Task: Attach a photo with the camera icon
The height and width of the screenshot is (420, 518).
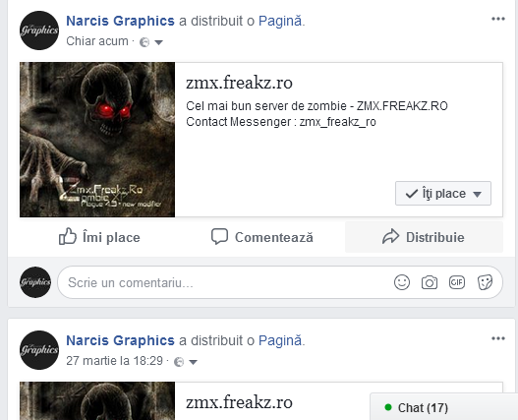Action: 430,282
